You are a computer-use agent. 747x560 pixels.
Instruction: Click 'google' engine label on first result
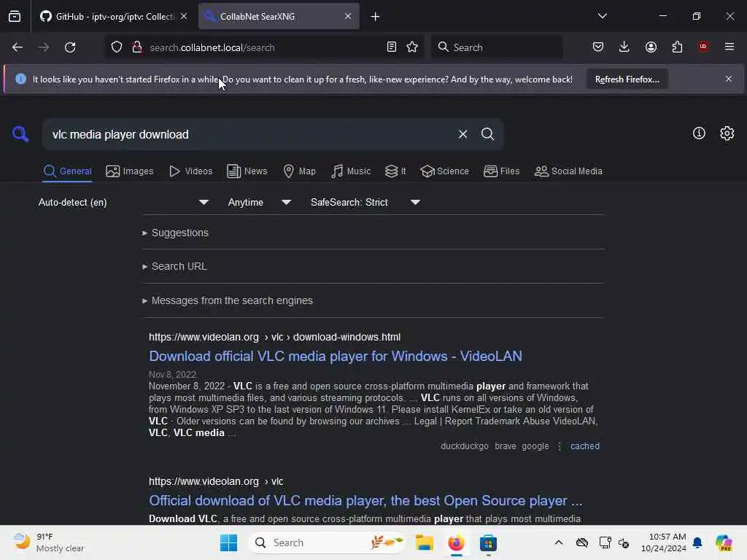535,446
